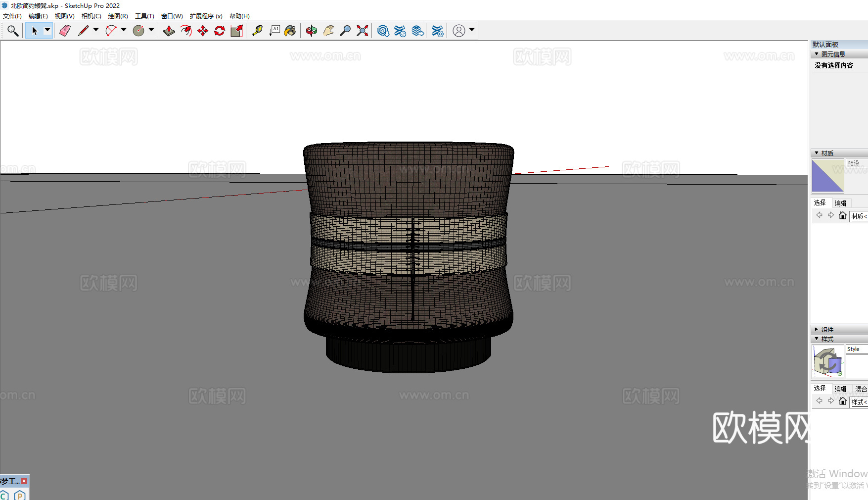868x500 pixels.
Task: Switch to 编辑 tab in materials panel
Action: 840,203
